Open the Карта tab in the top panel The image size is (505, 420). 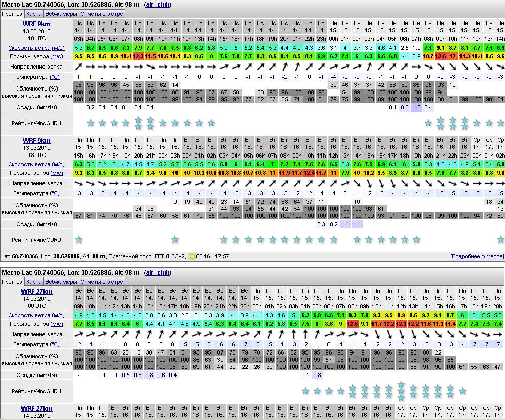[34, 14]
